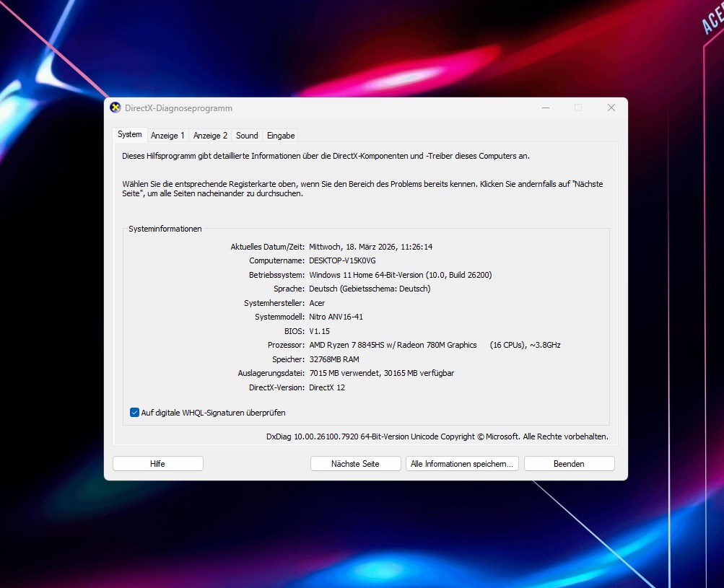Select the System tab
The image size is (724, 588).
[x=130, y=135]
